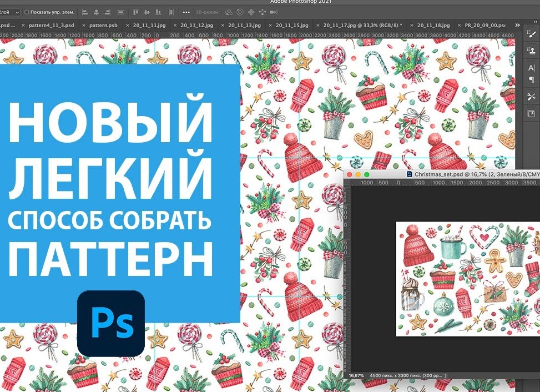Click the Align right edges icon
Viewport: 540px width, 392px height.
[108, 12]
